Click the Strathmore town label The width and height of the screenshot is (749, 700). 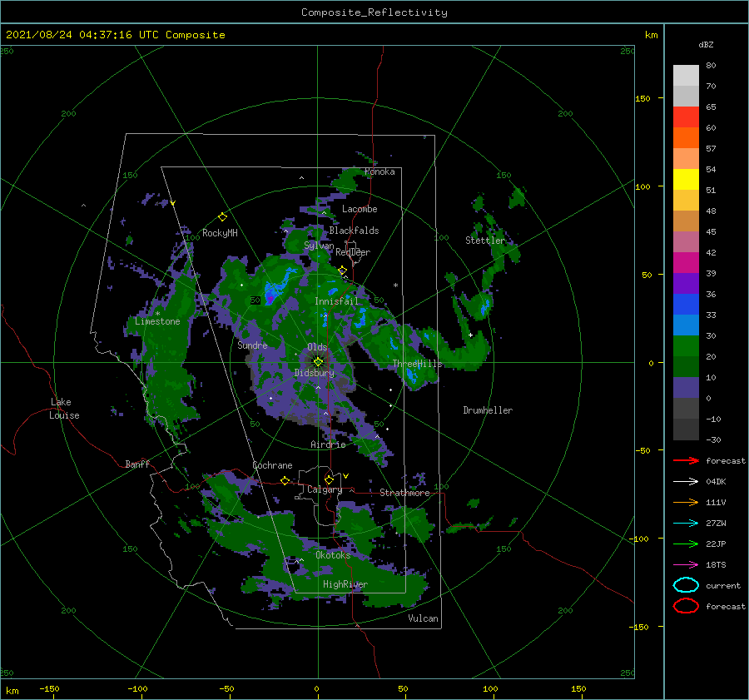404,493
